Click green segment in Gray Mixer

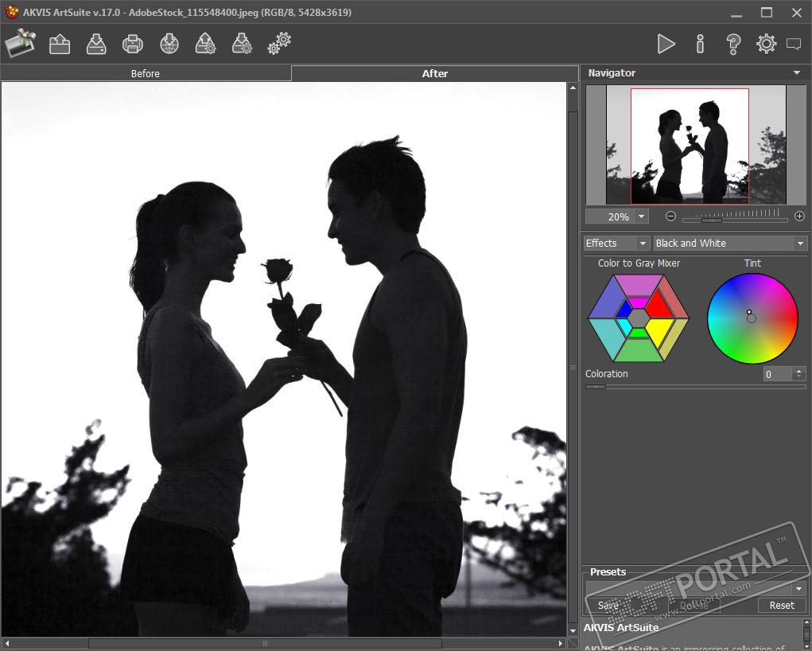coord(639,333)
